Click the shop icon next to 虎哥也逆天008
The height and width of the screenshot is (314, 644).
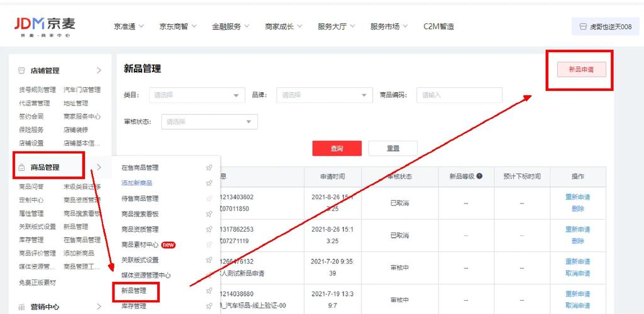coord(582,27)
